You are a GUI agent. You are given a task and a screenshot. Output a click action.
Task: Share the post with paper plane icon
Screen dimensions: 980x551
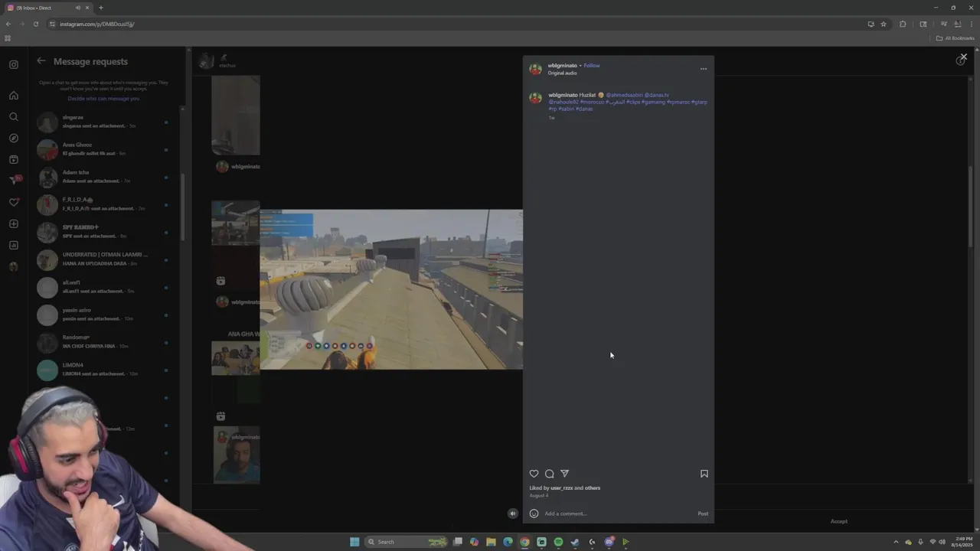tap(565, 474)
